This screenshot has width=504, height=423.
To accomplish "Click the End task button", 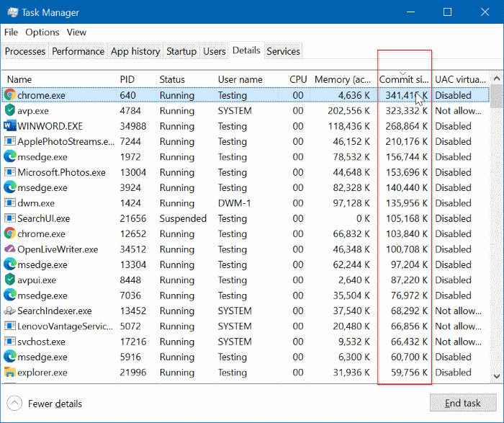I will (x=463, y=403).
